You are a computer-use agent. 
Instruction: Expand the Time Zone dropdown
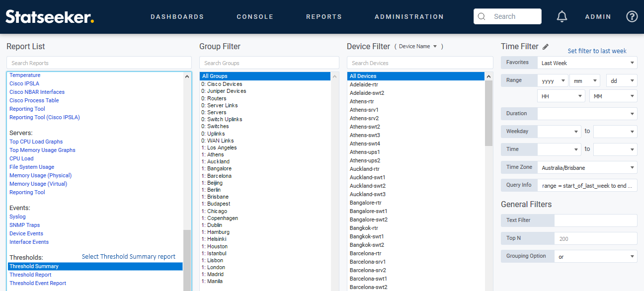(x=587, y=168)
